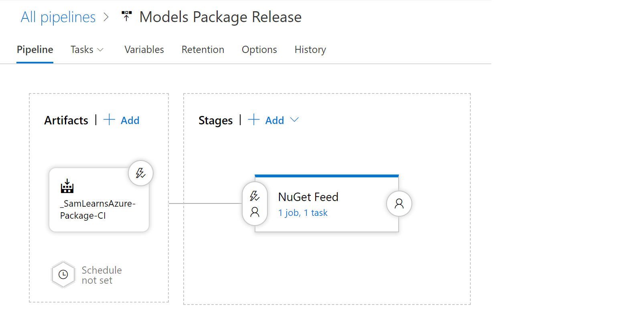Edit the Models Package Release pipeline name
The height and width of the screenshot is (325, 644).
[220, 17]
